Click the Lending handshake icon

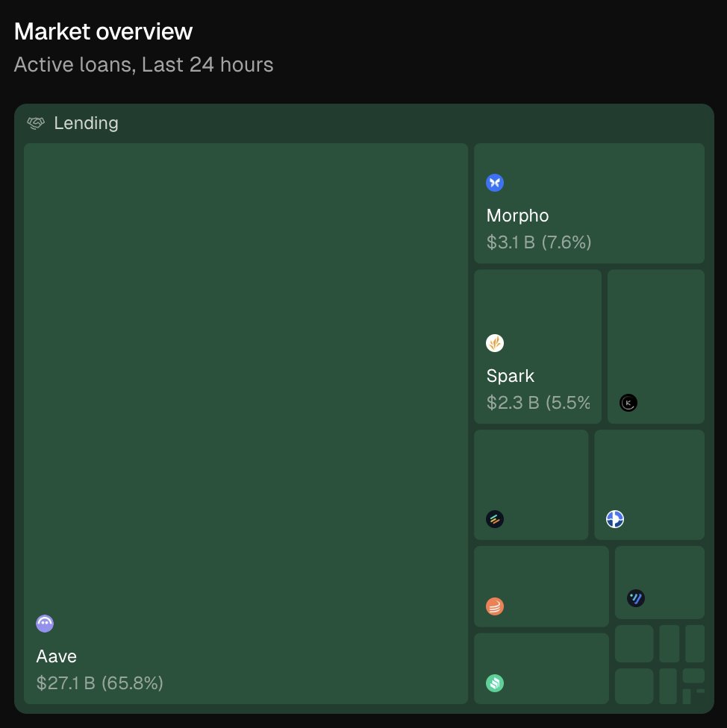36,123
